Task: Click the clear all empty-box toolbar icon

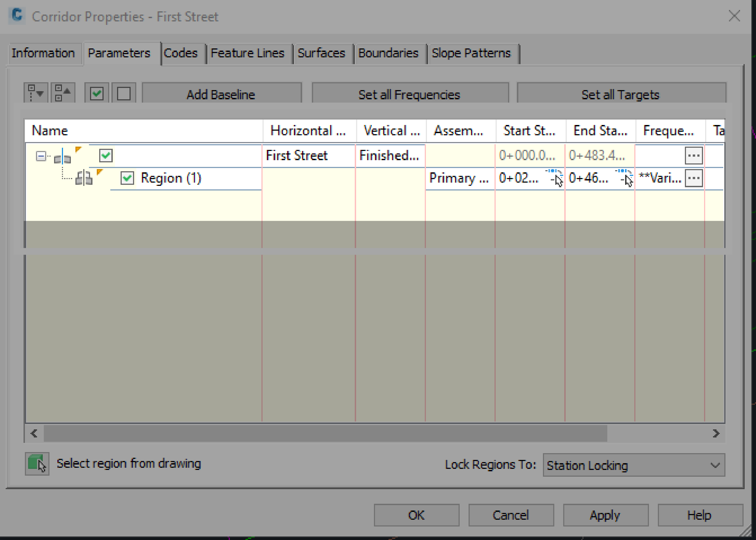Action: [124, 93]
